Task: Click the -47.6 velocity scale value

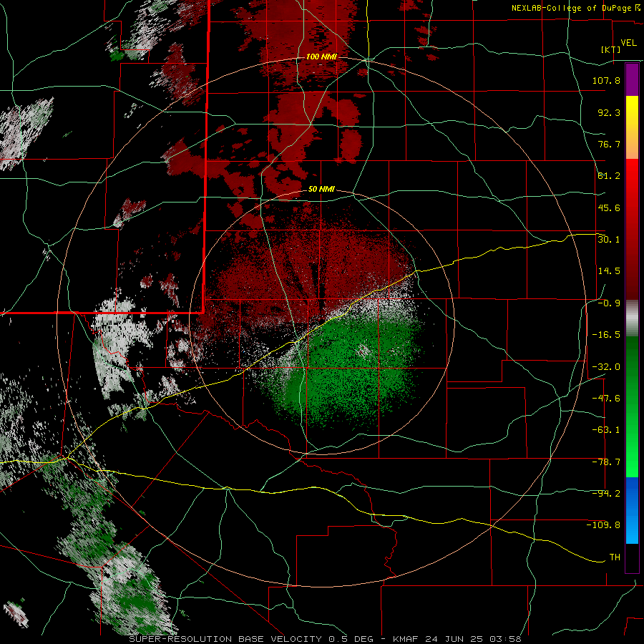Action: pyautogui.click(x=606, y=399)
